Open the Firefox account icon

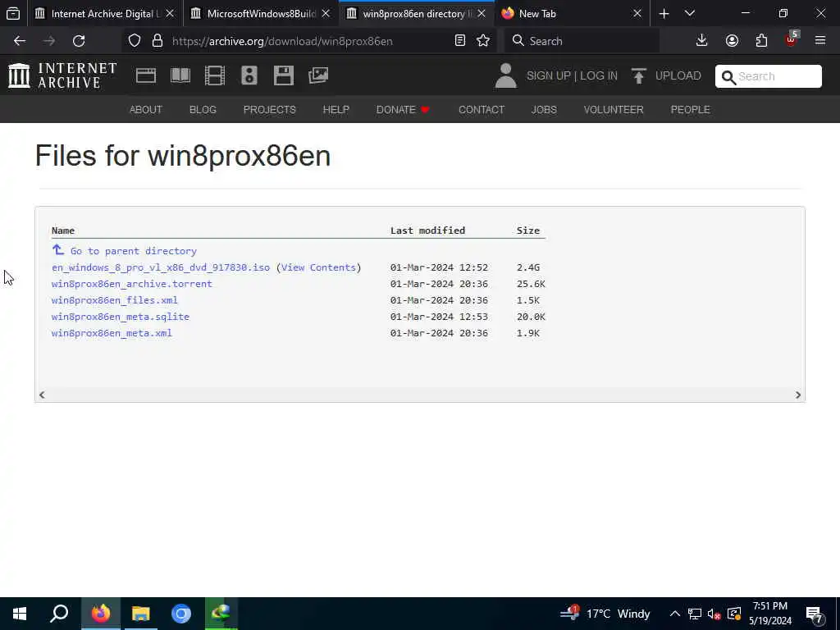[732, 41]
